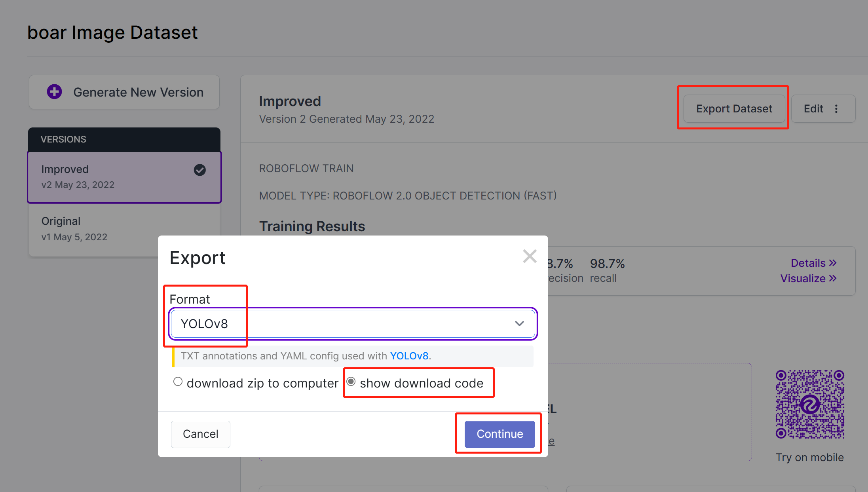Click the dropdown chevron arrow in Format
The width and height of the screenshot is (868, 492).
519,324
